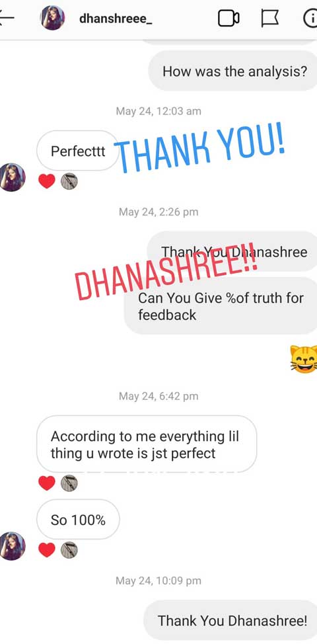This screenshot has height=644, width=317.
Task: Tap heart under 'According to me' message
Action: pos(47,483)
